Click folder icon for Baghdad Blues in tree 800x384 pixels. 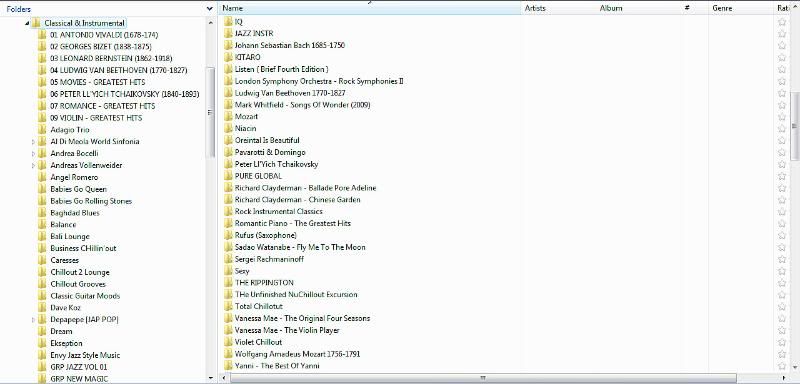42,213
